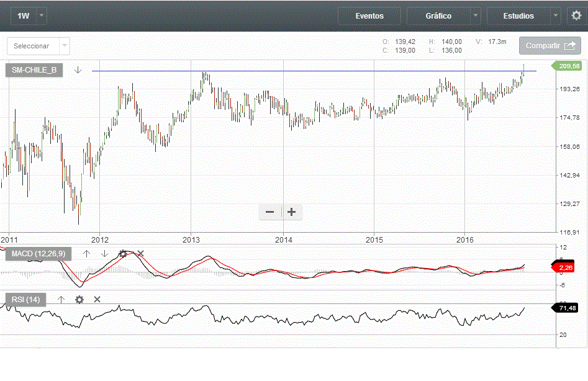Zoom in chart with plus button
The width and height of the screenshot is (588, 381).
[x=291, y=212]
